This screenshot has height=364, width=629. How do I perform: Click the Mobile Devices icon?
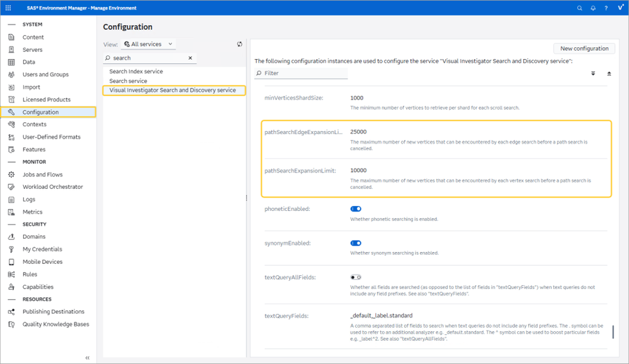(11, 261)
